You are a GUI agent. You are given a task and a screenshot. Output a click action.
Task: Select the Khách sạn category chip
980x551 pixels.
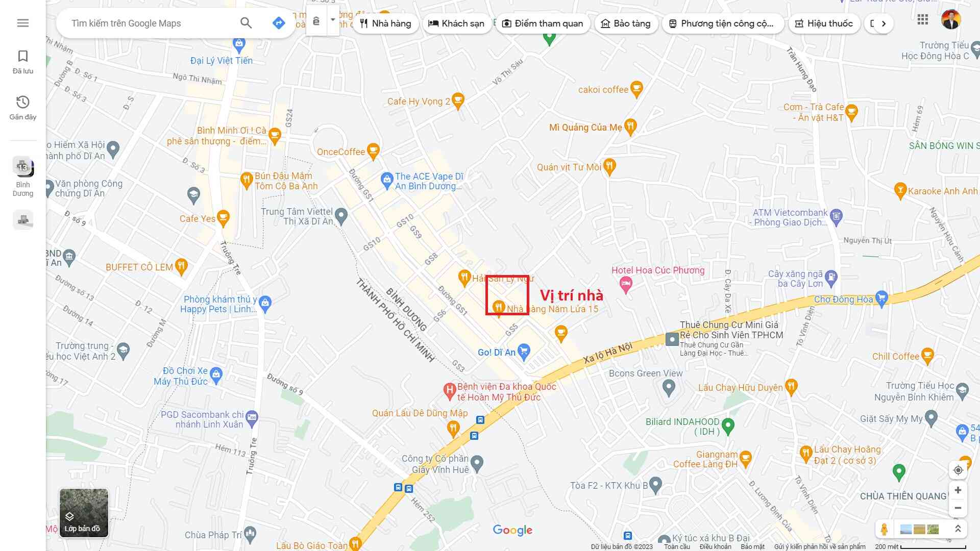pyautogui.click(x=457, y=23)
